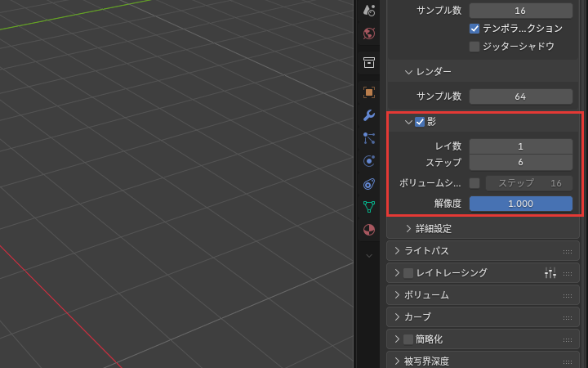Click the render サンプル数 field showing 64
The width and height of the screenshot is (588, 368).
(521, 96)
